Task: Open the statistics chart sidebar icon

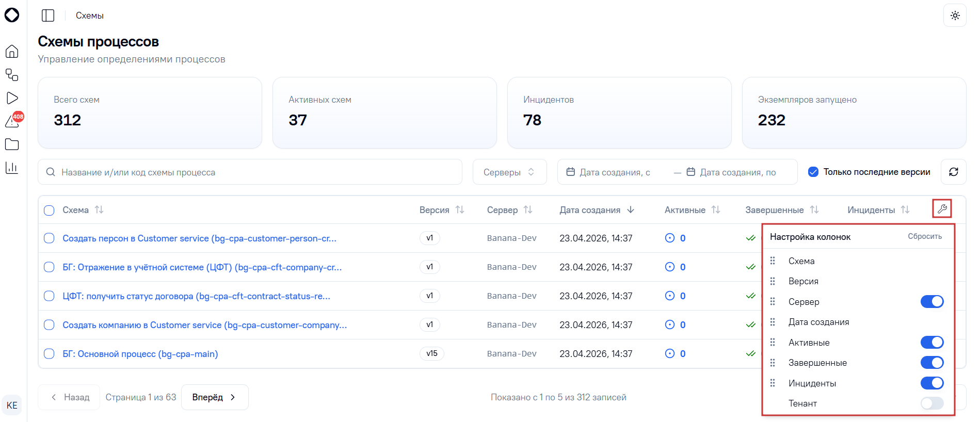Action: (x=12, y=168)
